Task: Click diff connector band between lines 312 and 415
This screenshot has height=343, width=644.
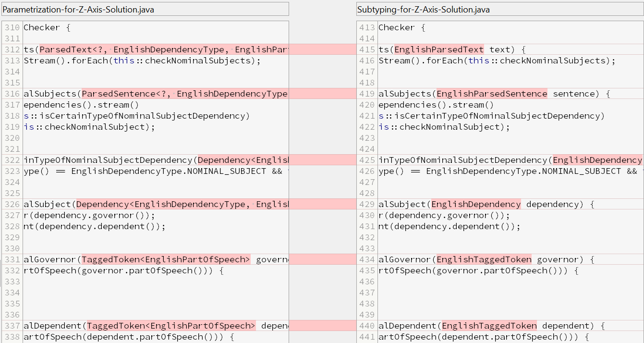Action: 323,49
